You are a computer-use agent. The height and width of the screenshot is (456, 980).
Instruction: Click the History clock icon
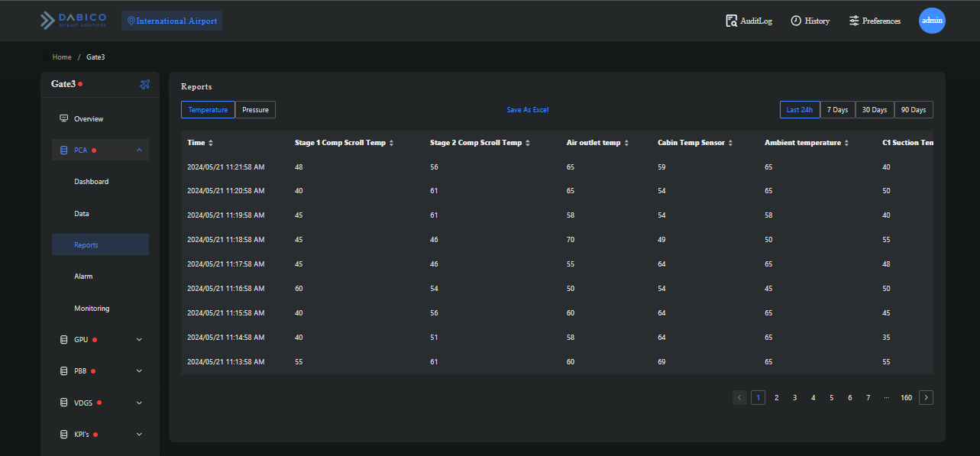(x=796, y=21)
